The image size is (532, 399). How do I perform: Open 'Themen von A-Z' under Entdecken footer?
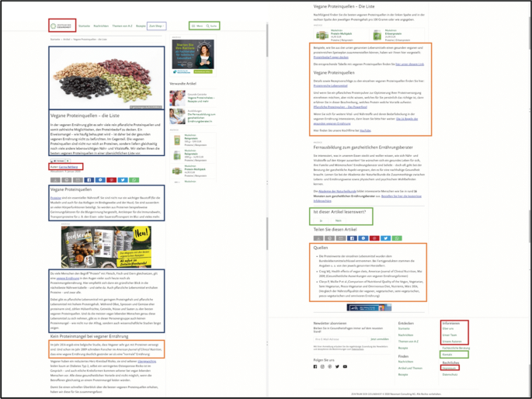tap(409, 342)
